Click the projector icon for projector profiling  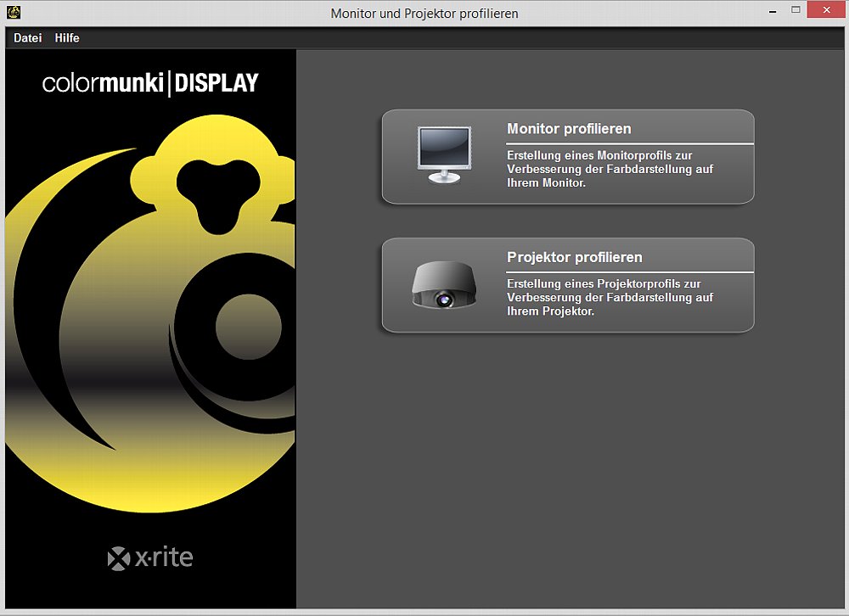444,285
